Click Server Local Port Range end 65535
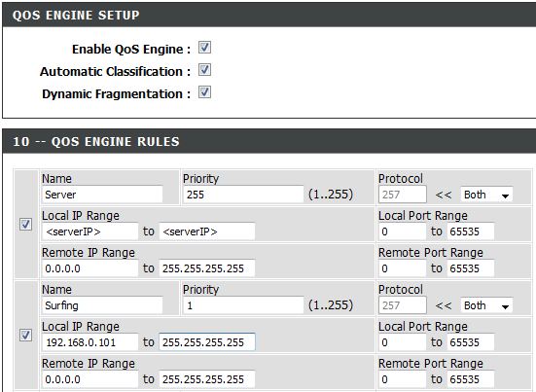This screenshot has height=392, width=536. point(471,232)
